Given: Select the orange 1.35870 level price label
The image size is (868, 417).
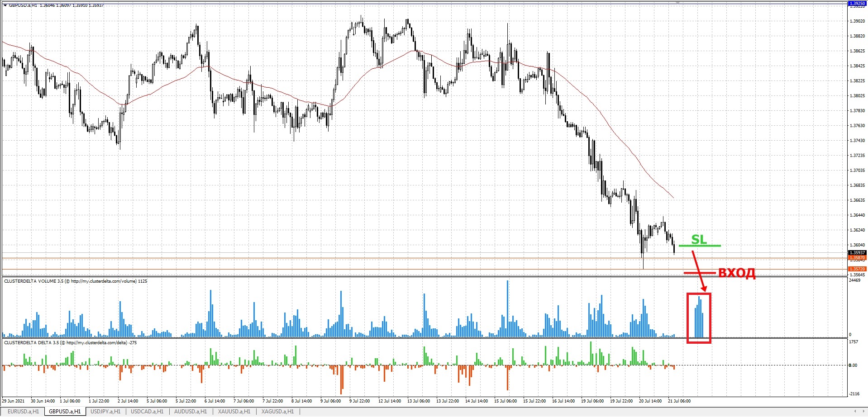Looking at the screenshot, I should click(x=857, y=258).
